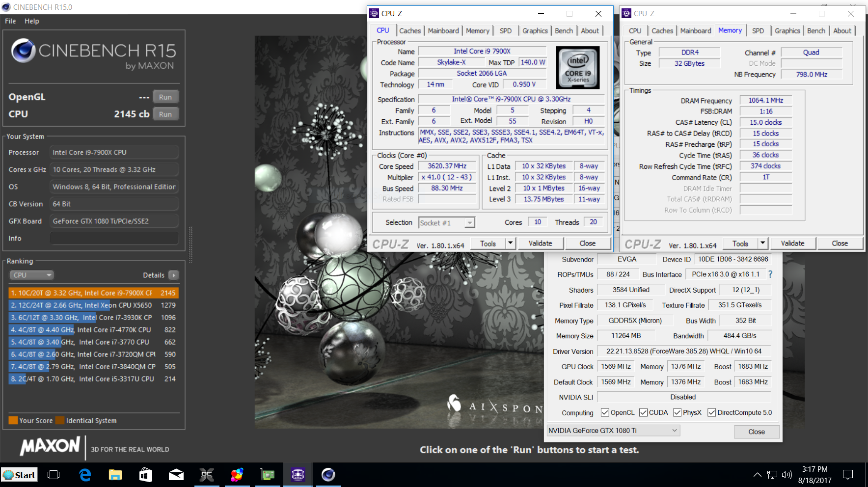Switch to CPU-Z taskbar icon

pos(298,475)
